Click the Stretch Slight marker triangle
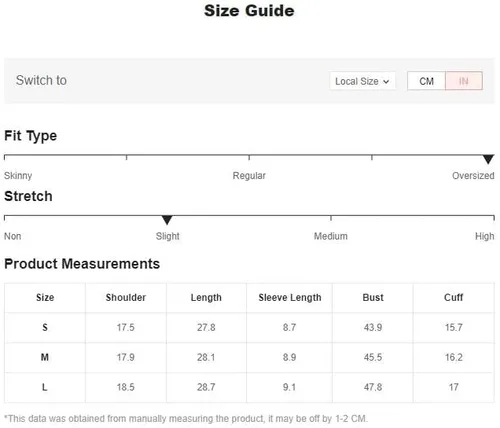This screenshot has height=428, width=500. [x=167, y=220]
